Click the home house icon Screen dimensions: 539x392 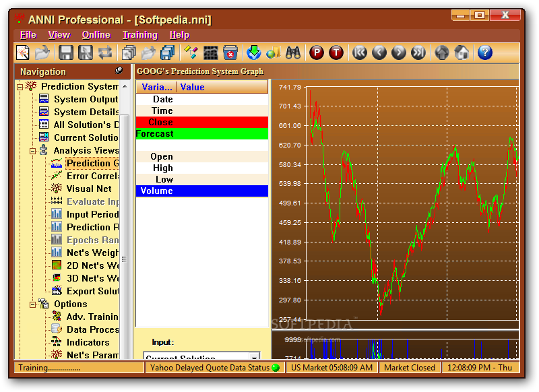coord(462,53)
